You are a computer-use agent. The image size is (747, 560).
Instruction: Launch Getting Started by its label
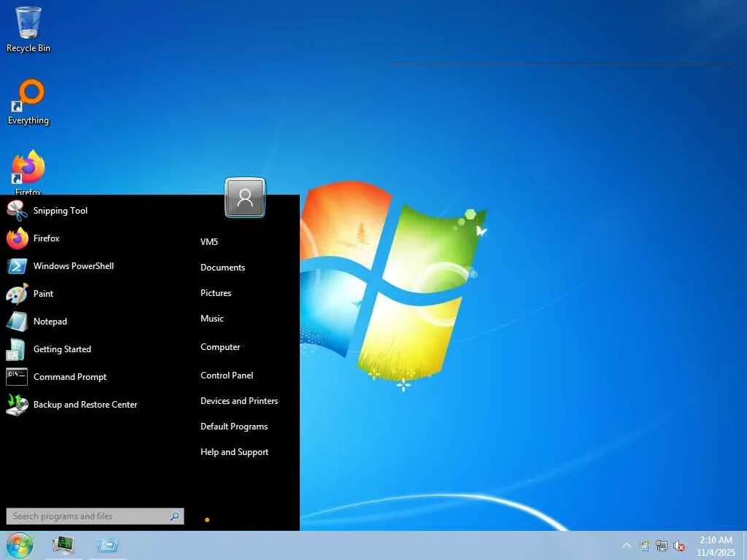click(x=63, y=349)
